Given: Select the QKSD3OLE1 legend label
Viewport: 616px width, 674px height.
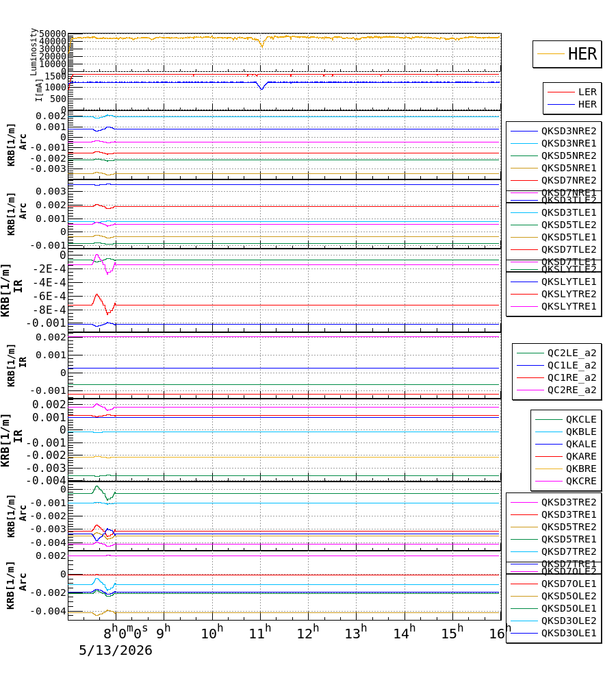Looking at the screenshot, I should pos(569,634).
